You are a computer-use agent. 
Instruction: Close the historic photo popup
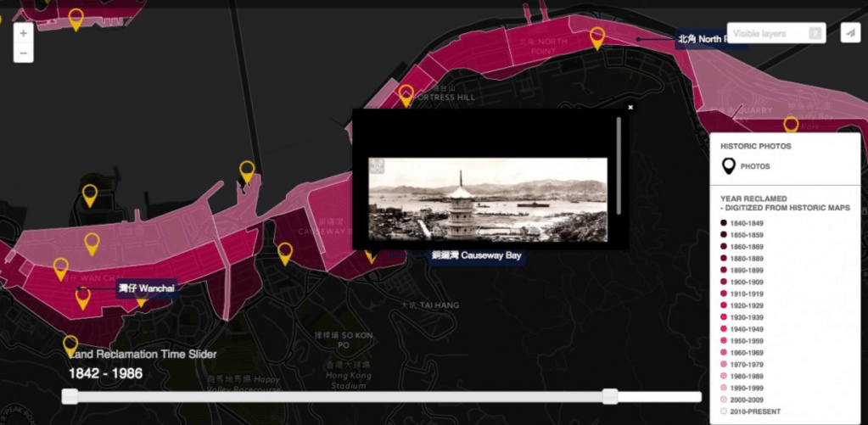[x=630, y=108]
